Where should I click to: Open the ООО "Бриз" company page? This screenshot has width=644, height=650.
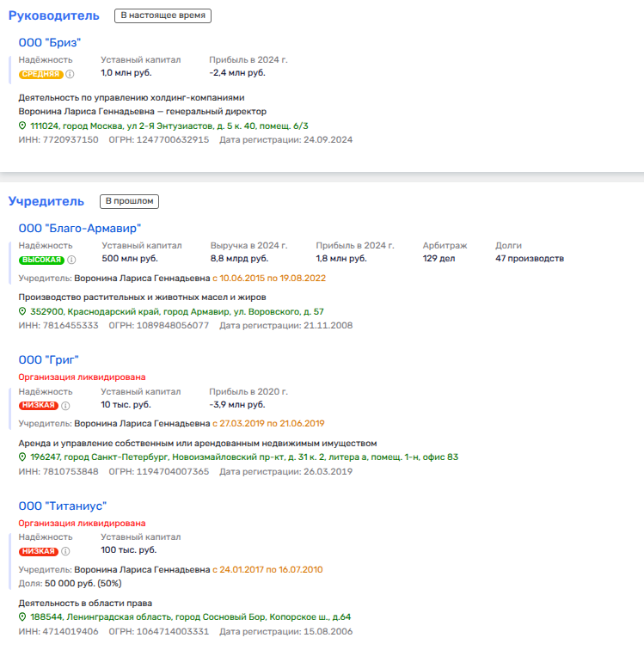click(50, 43)
